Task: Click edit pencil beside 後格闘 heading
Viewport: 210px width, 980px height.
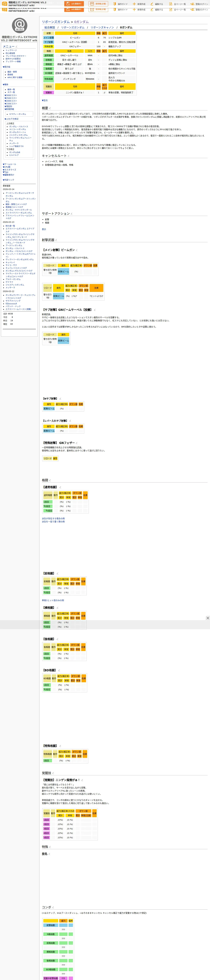Action: tap(58, 639)
